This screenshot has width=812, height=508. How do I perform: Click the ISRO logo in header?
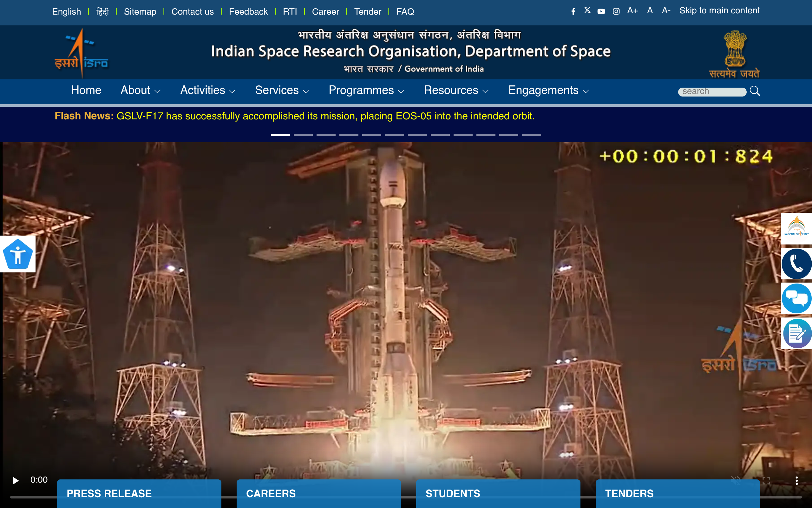(81, 53)
